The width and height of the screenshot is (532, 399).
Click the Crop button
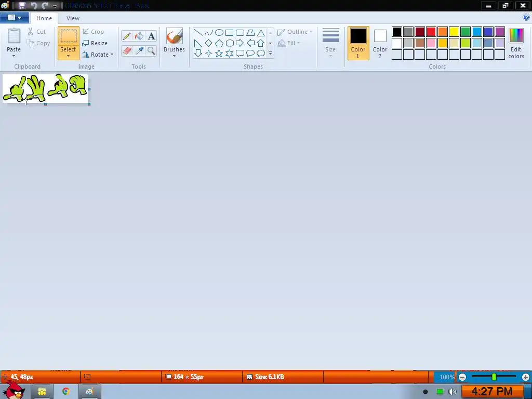(x=93, y=32)
